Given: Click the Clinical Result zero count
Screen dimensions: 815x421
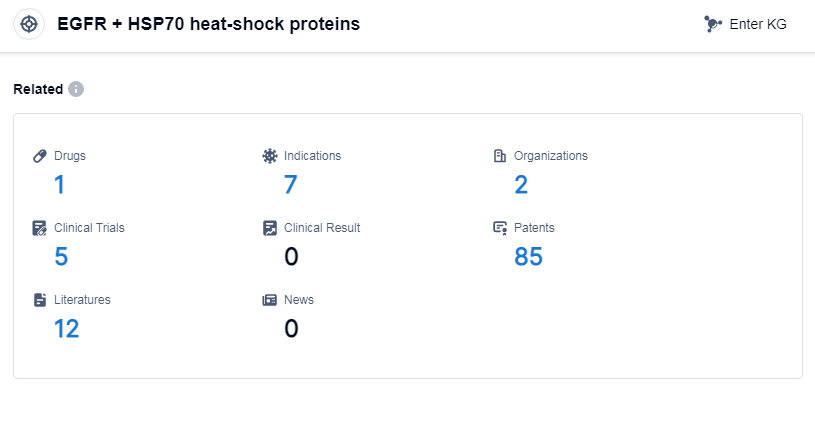Looking at the screenshot, I should coord(291,257).
